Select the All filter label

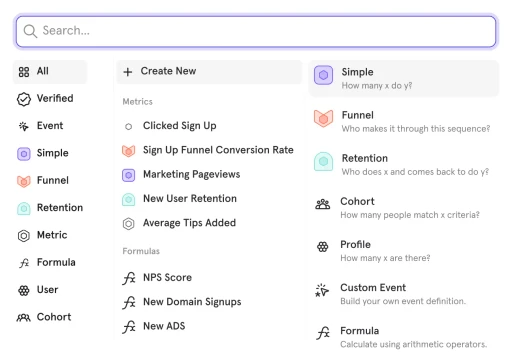tap(43, 71)
